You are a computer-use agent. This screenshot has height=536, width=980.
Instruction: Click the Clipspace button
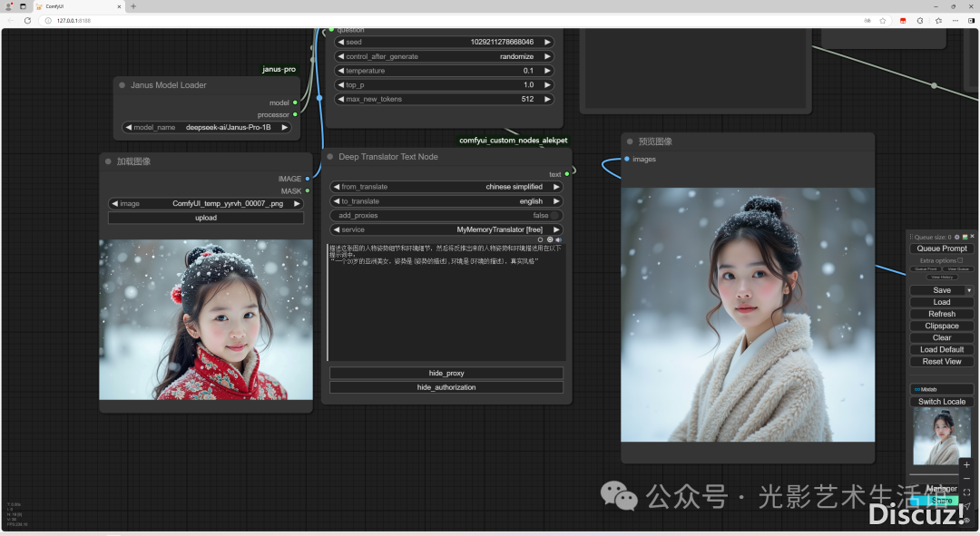941,326
